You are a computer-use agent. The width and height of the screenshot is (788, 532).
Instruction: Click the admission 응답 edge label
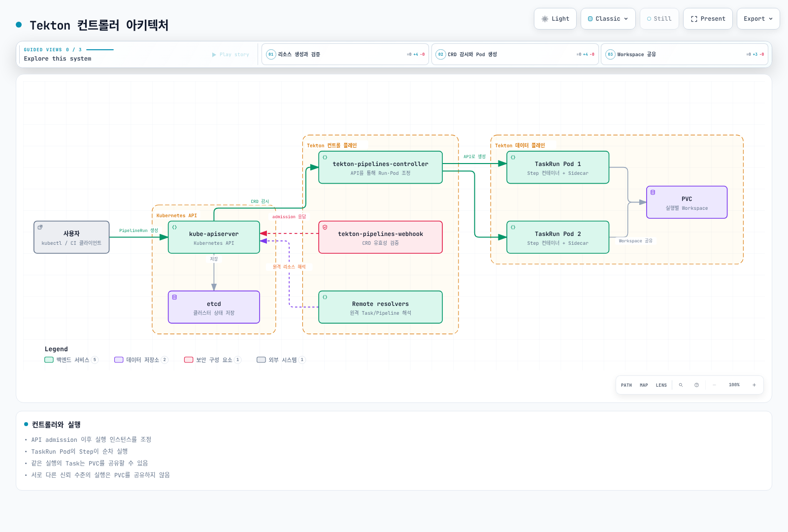(x=289, y=216)
